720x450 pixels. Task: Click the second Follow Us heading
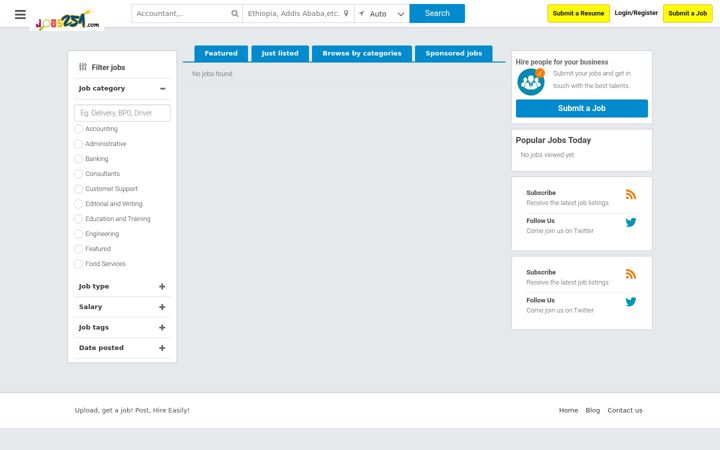540,300
